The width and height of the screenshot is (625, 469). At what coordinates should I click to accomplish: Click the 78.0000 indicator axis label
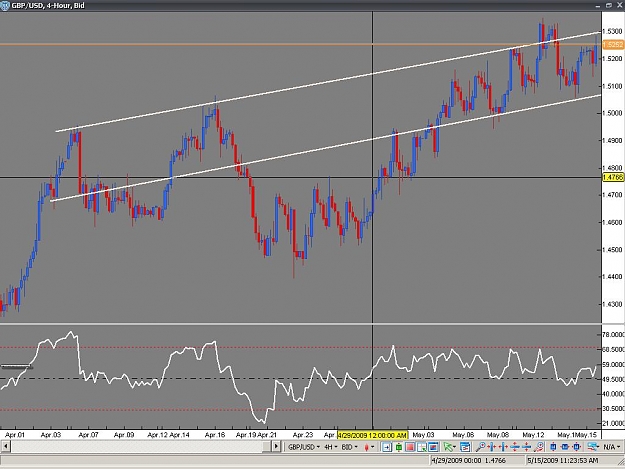coord(613,334)
